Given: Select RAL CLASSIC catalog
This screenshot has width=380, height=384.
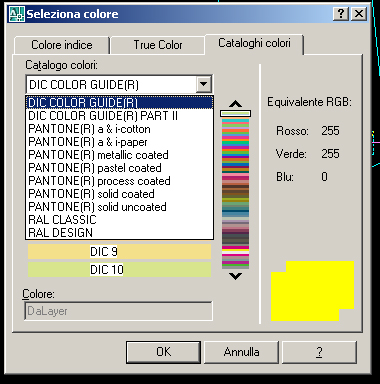Looking at the screenshot, I should click(x=120, y=220).
